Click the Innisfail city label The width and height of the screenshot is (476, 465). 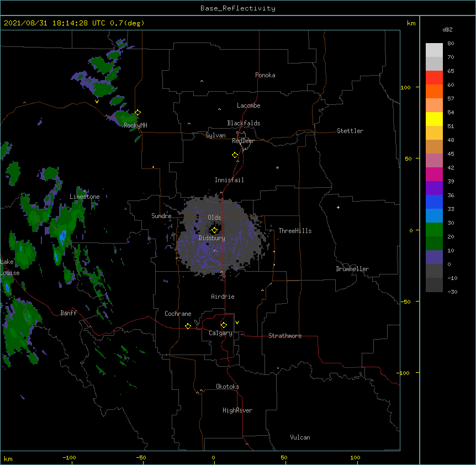click(x=229, y=180)
